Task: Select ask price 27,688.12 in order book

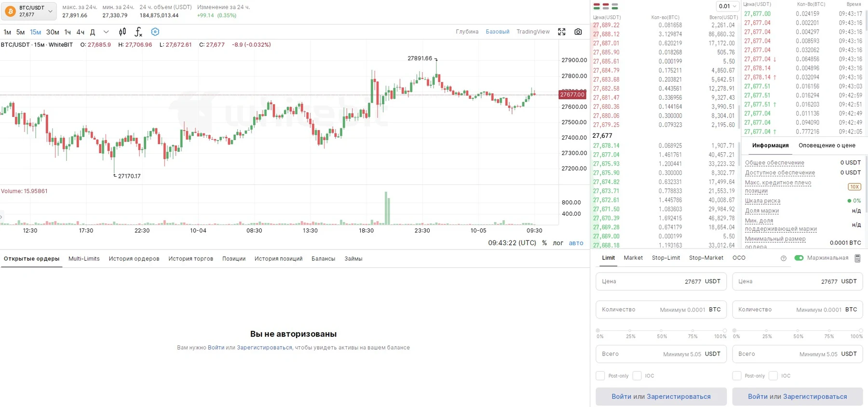Action: (606, 34)
